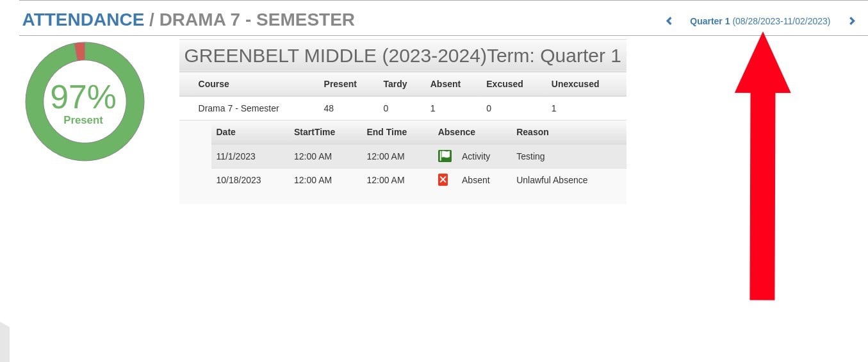Click the red absent slice of donut
The height and width of the screenshot is (362, 868).
pos(79,51)
